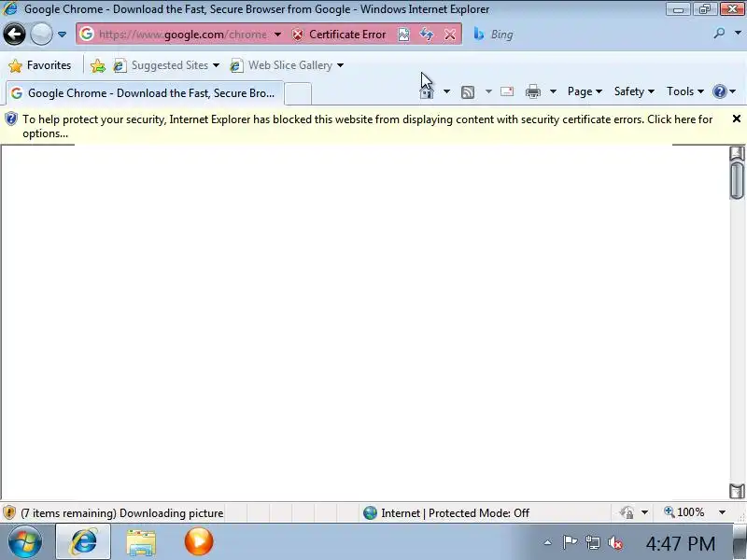Expand the address bar autocomplete dropdown
The height and width of the screenshot is (560, 747).
(277, 35)
